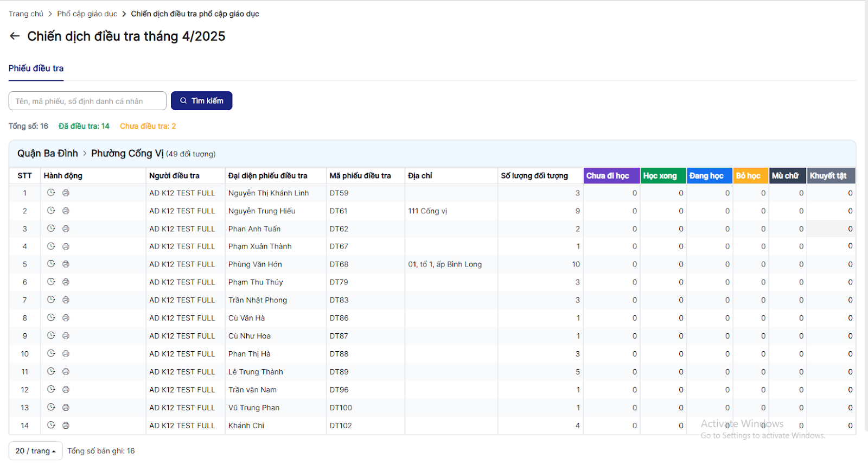The height and width of the screenshot is (463, 868).
Task: Open Phổ cập giáo dục breadcrumb link
Action: [x=87, y=14]
